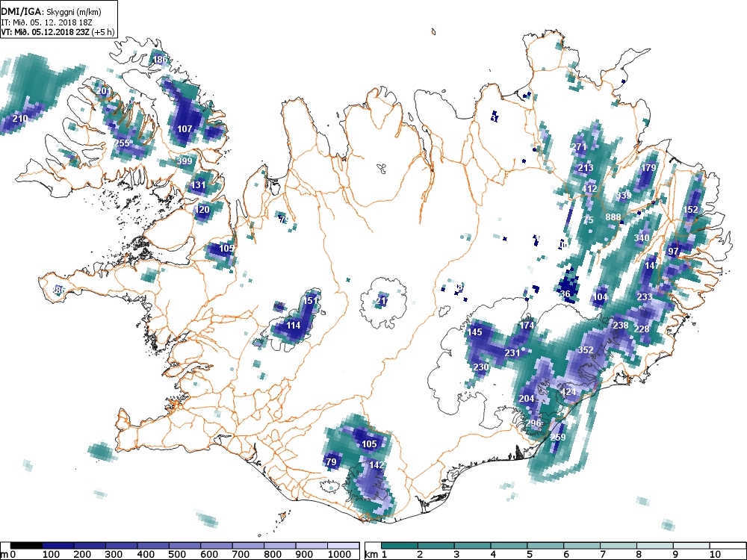The height and width of the screenshot is (560, 747).
Task: Click the visibility value 107
Action: [x=185, y=128]
